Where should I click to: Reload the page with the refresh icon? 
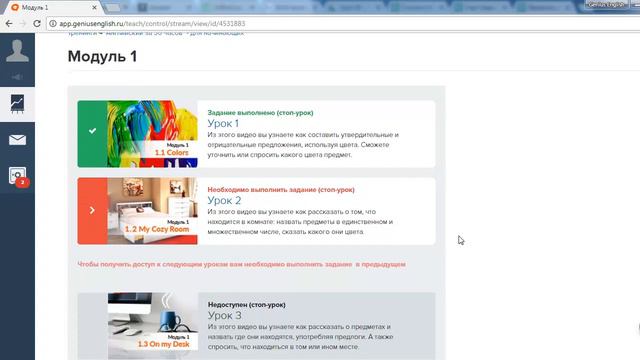pyautogui.click(x=37, y=24)
